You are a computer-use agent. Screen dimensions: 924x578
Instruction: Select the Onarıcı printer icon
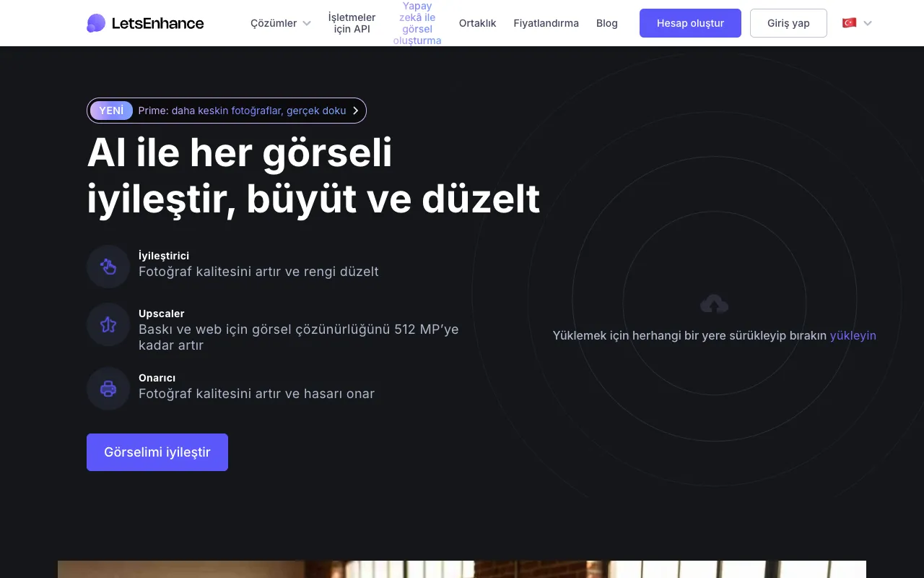pyautogui.click(x=108, y=388)
